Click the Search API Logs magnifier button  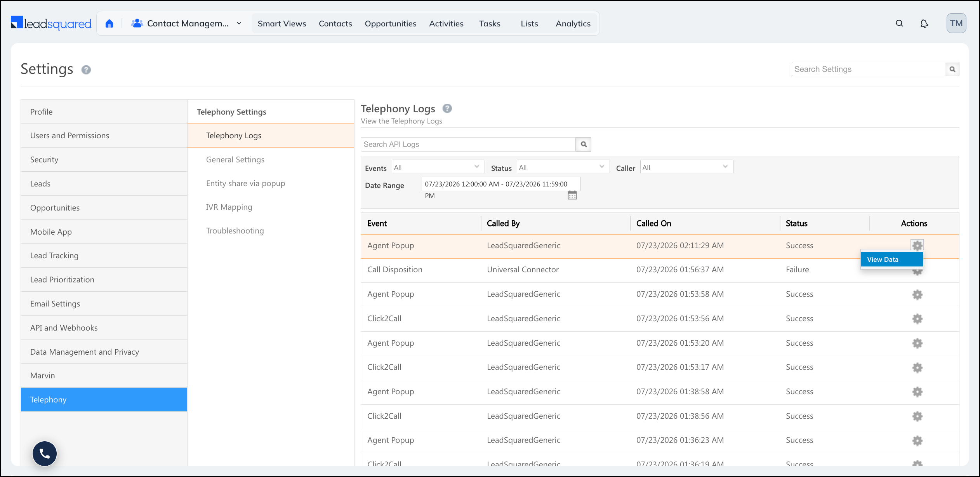pos(584,144)
